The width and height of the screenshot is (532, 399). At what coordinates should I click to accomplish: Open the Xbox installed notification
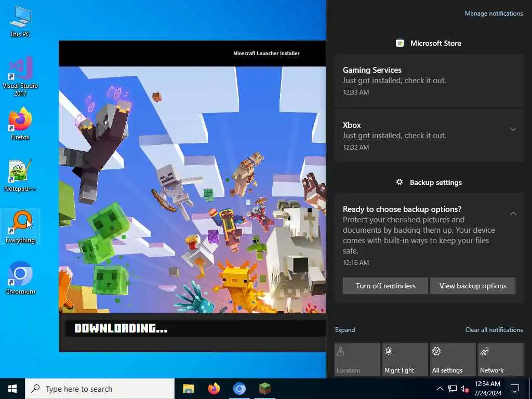click(x=429, y=136)
